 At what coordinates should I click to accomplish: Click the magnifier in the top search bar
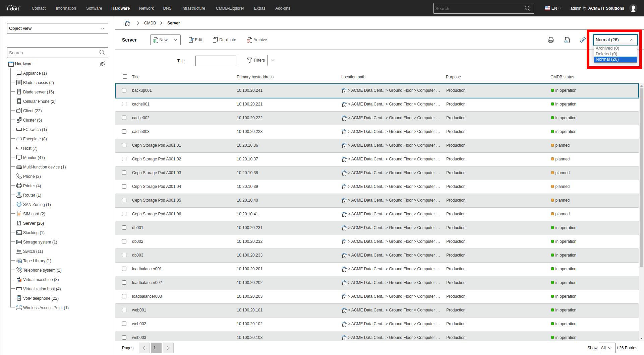[527, 8]
